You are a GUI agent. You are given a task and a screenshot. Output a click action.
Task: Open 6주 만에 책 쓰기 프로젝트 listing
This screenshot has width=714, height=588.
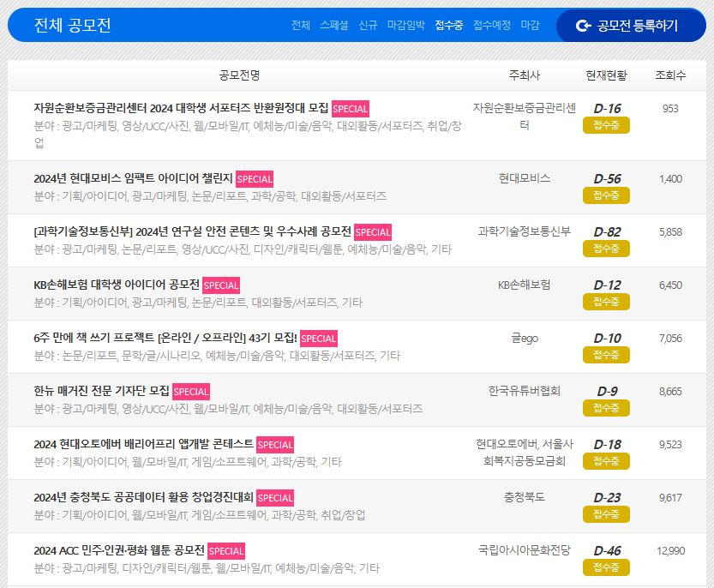[165, 339]
